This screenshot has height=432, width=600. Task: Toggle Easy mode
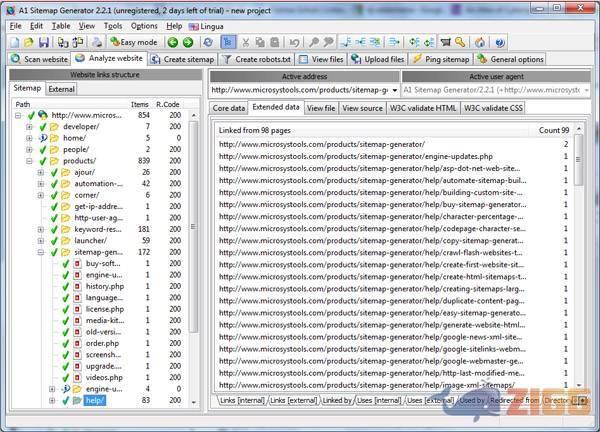coord(134,42)
